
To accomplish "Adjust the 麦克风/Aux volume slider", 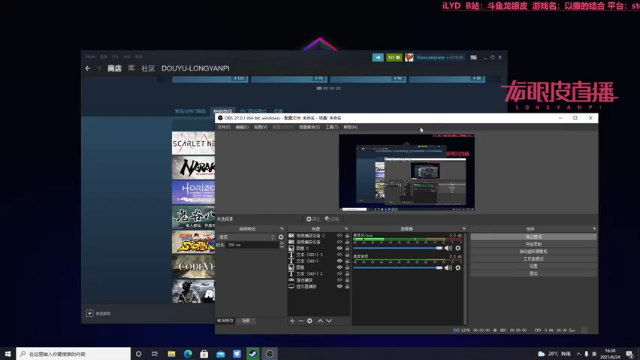I will (398, 248).
